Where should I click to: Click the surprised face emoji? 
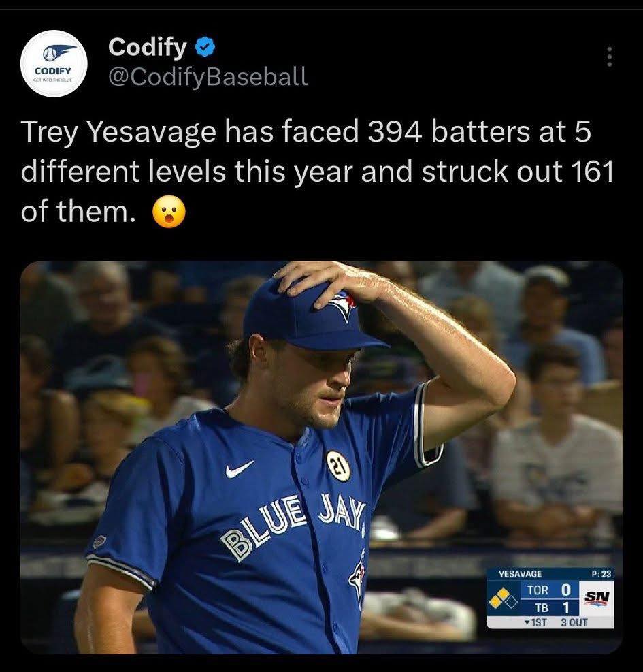pos(169,212)
